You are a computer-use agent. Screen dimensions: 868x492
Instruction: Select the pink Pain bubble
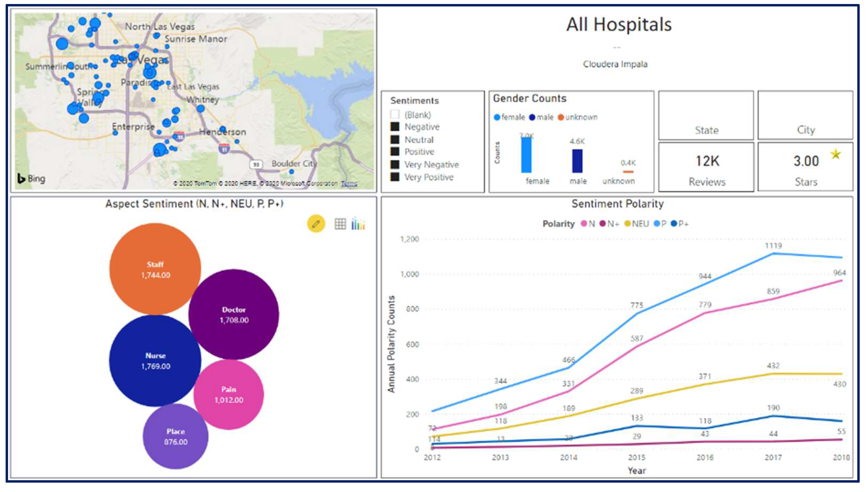(229, 394)
